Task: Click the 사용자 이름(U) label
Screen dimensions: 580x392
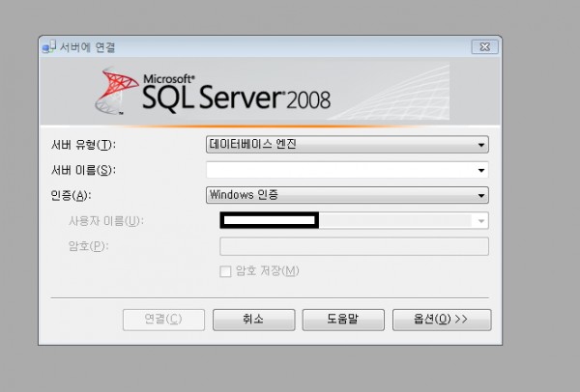Action: coord(106,221)
